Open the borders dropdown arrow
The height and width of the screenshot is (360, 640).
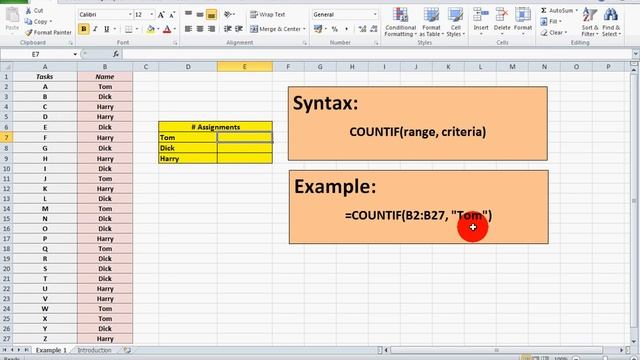pyautogui.click(x=136, y=29)
